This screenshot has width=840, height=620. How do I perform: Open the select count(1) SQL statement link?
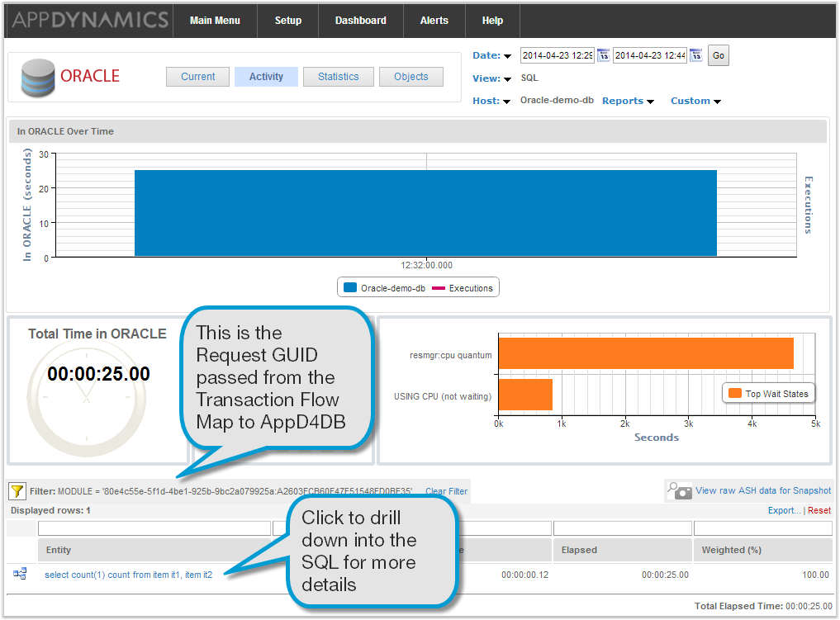tap(129, 575)
